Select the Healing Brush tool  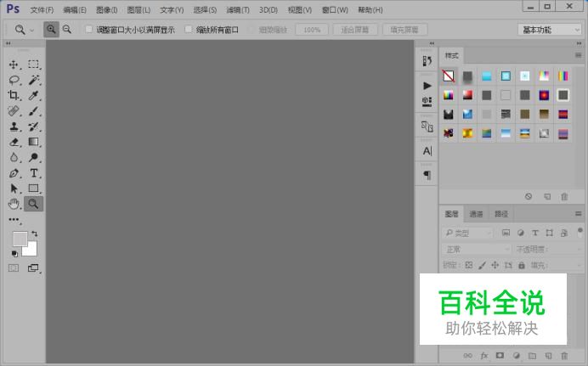click(14, 111)
